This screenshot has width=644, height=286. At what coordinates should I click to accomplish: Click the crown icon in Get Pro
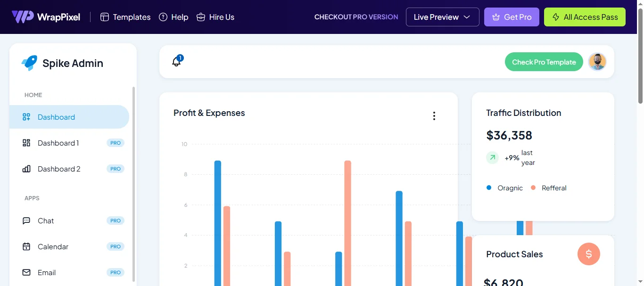coord(495,17)
